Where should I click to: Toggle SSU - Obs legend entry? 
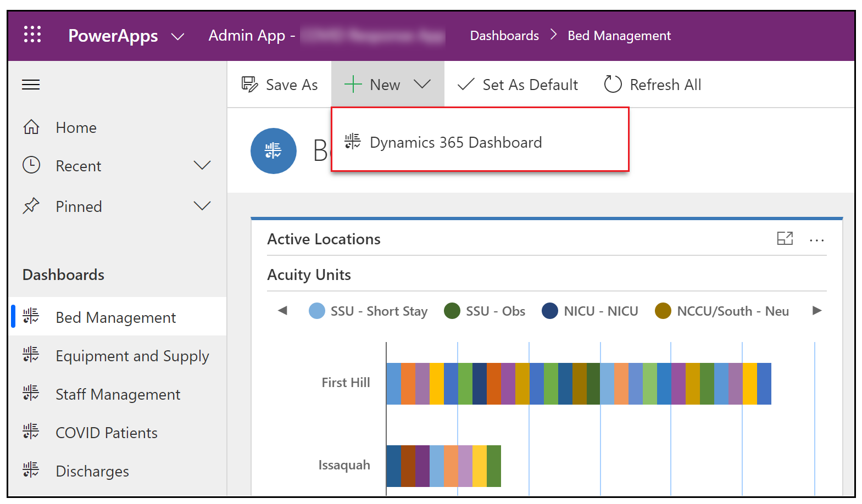[x=485, y=311]
